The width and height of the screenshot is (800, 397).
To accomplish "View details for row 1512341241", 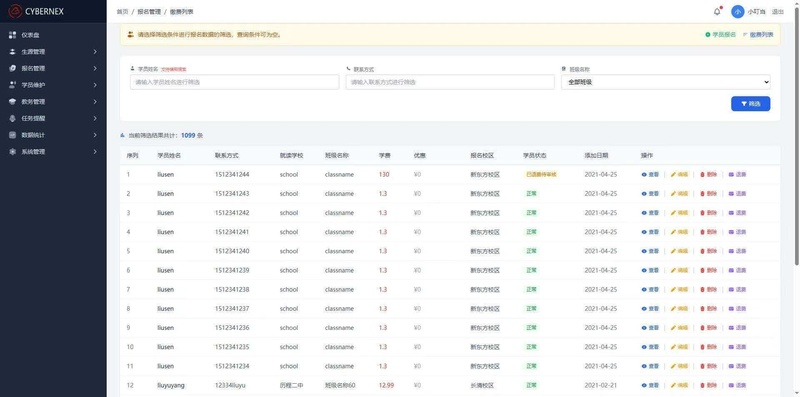I will [x=651, y=232].
